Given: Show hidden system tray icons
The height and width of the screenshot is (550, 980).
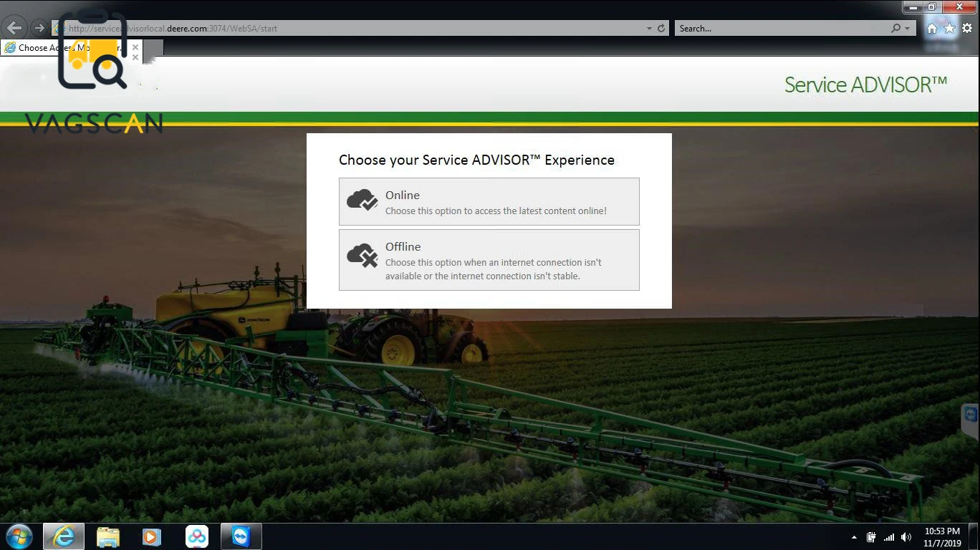Looking at the screenshot, I should tap(854, 537).
